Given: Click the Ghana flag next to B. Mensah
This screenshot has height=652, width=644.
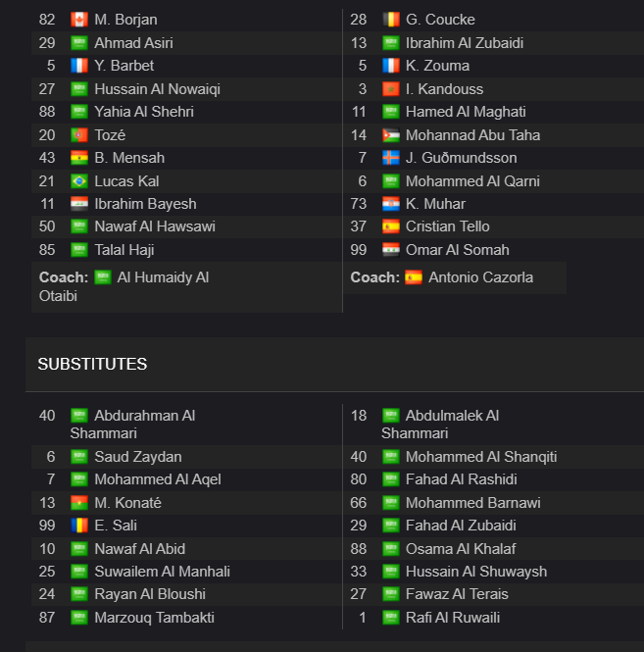Looking at the screenshot, I should coord(79,158).
